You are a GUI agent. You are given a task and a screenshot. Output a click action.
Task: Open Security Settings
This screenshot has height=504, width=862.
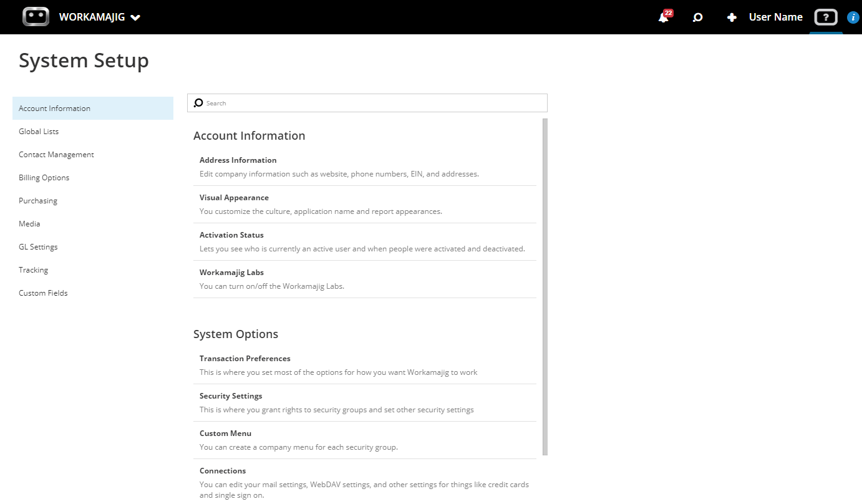tap(365, 403)
